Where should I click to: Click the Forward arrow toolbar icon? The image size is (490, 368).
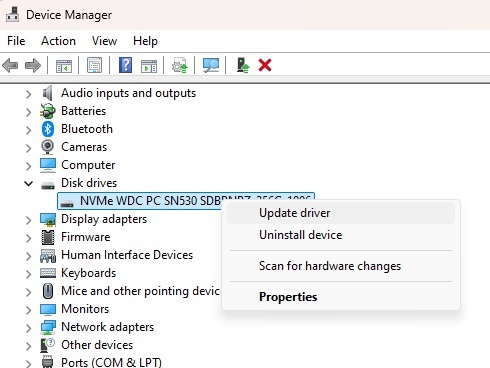pyautogui.click(x=33, y=65)
